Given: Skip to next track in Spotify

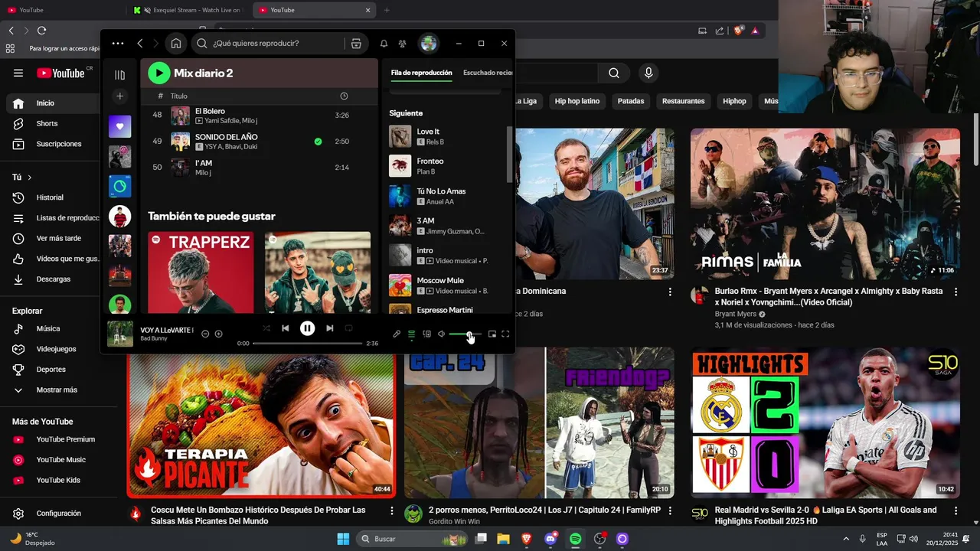Looking at the screenshot, I should pos(329,328).
